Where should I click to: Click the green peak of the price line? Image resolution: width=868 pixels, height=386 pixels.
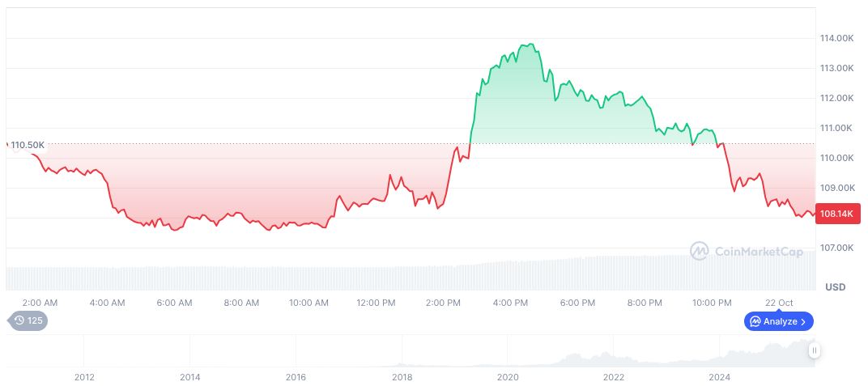[530, 45]
